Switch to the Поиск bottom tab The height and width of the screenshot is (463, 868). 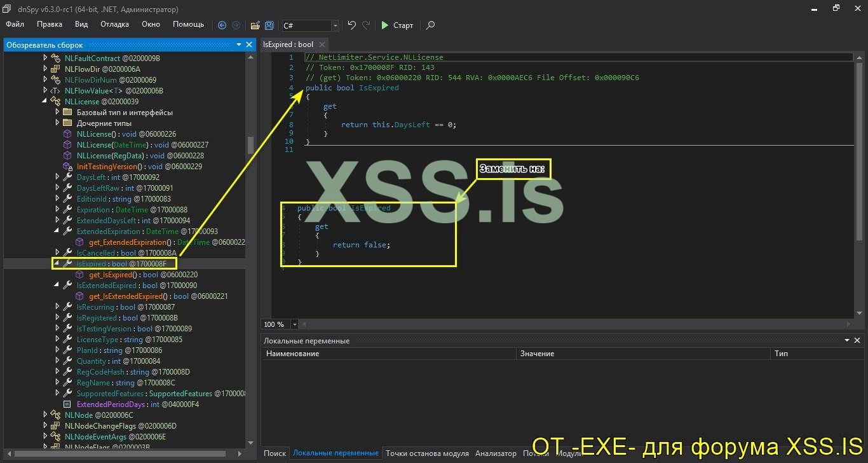point(275,453)
